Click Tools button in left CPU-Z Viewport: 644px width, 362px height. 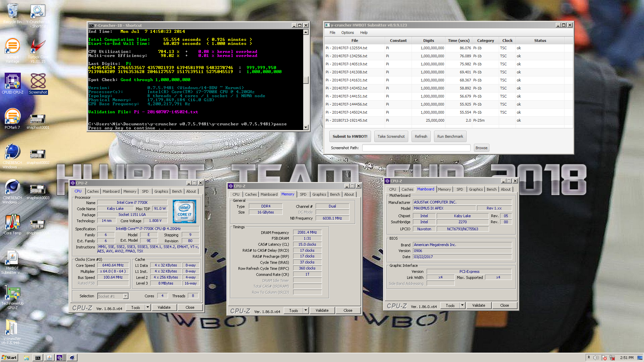pyautogui.click(x=136, y=307)
